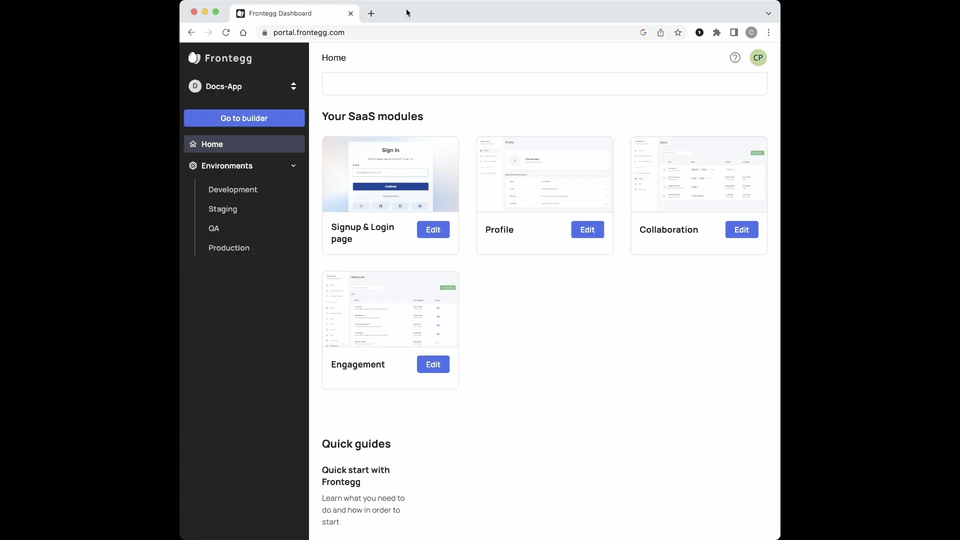Open the 1Password extension icon
Viewport: 960px width, 540px height.
tap(699, 32)
